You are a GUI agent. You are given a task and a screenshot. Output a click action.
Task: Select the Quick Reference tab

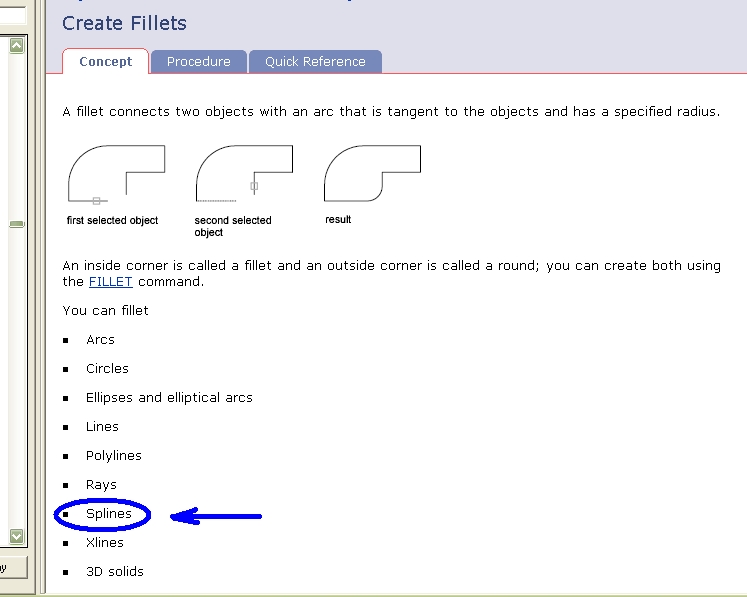pyautogui.click(x=315, y=62)
